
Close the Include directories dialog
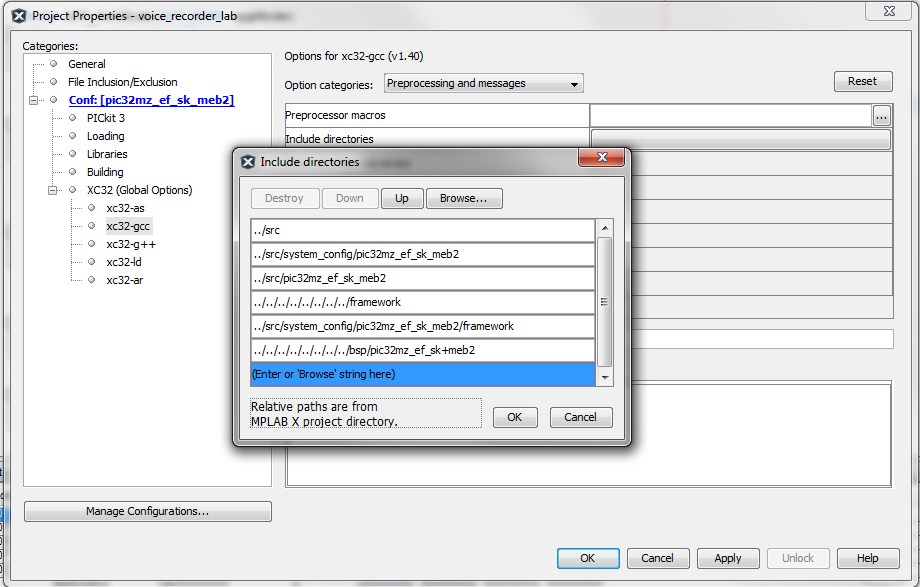602,158
